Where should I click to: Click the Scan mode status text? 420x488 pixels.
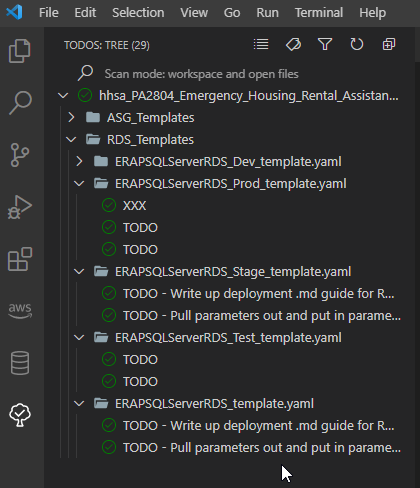[201, 74]
